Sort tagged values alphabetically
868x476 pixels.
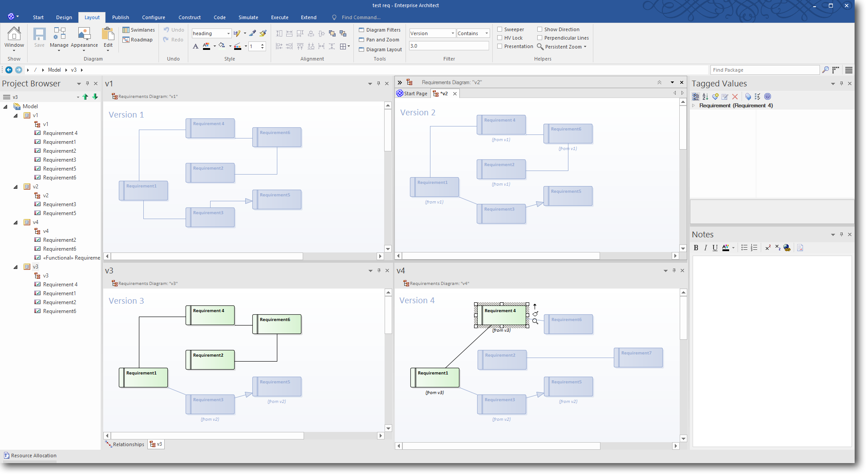click(x=706, y=97)
